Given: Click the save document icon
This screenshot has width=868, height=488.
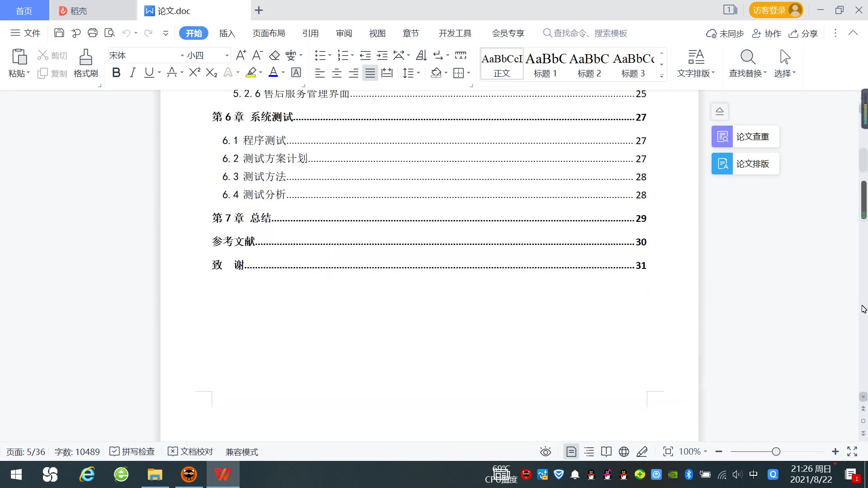Looking at the screenshot, I should tap(59, 33).
